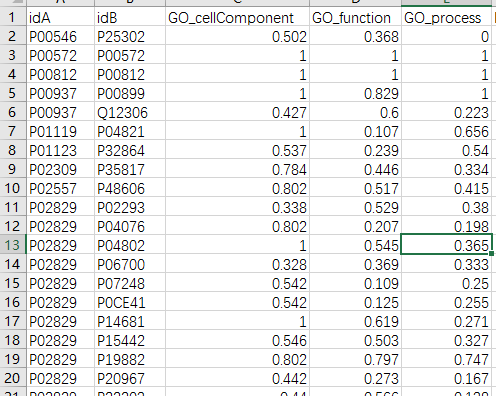Select cell containing P35817
This screenshot has width=496, height=396.
130,169
